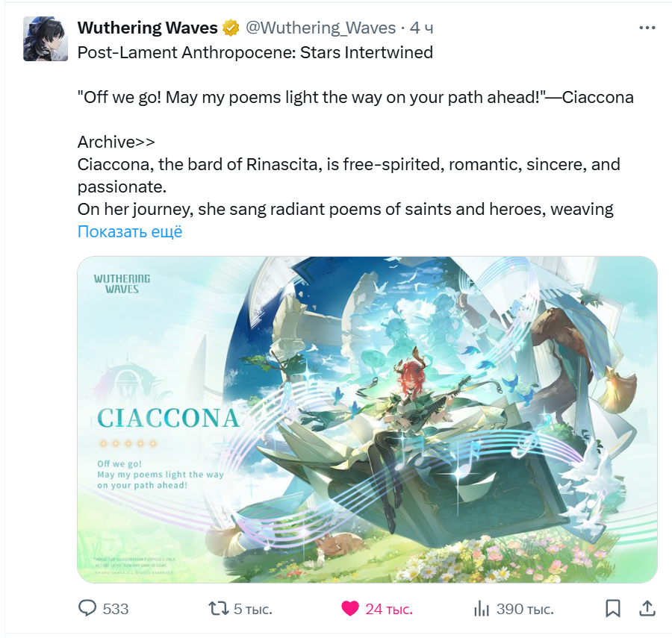Click the share upload arrow icon

(x=647, y=608)
